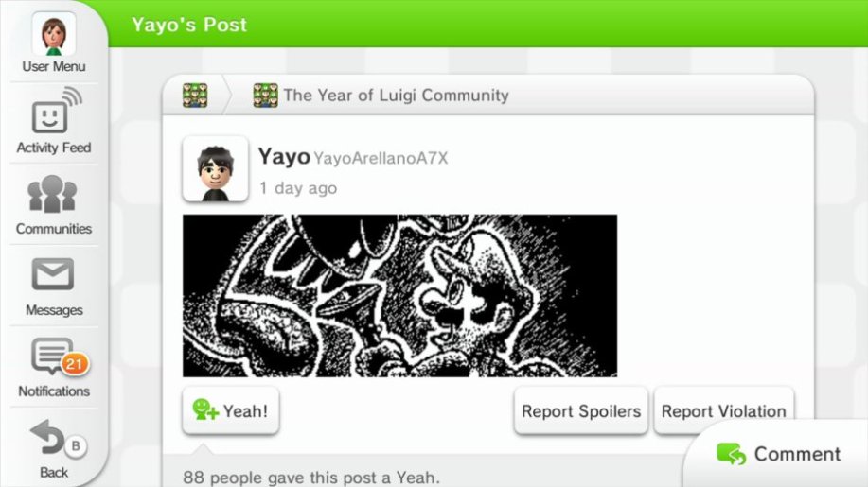Screen dimensions: 868x487
Task: View the Luigi drawing post image
Action: [x=399, y=296]
